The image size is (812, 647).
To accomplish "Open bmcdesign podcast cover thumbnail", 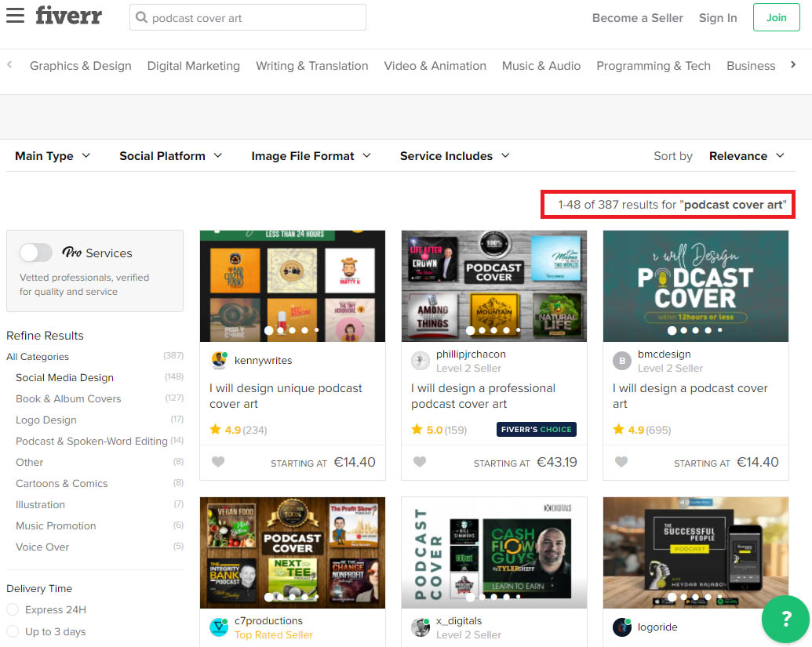I will click(x=695, y=286).
